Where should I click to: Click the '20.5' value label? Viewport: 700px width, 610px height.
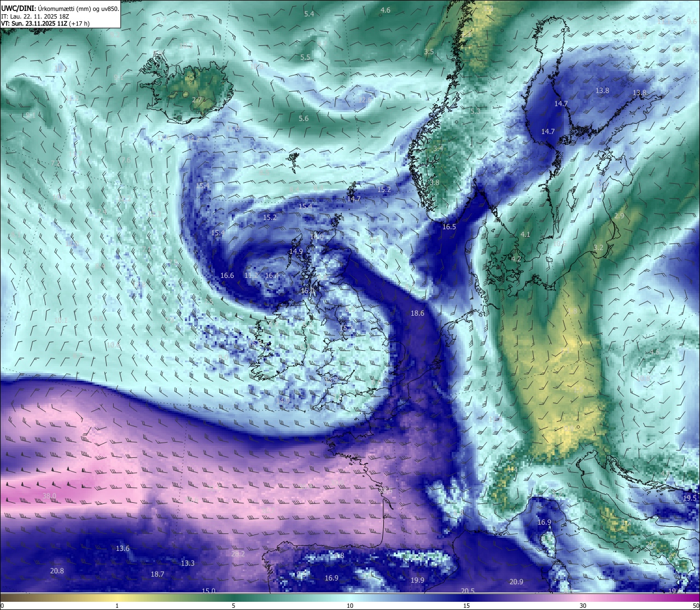[x=468, y=590]
